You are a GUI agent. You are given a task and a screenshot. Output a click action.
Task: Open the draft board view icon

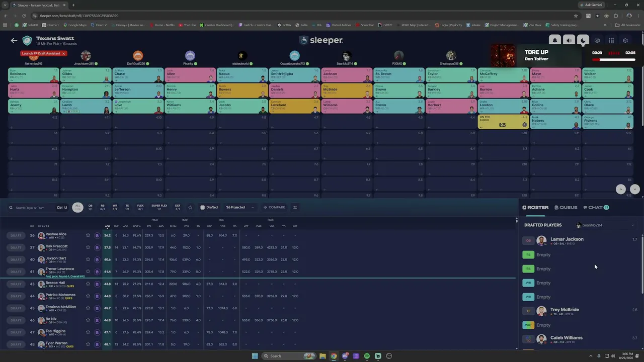(597, 41)
